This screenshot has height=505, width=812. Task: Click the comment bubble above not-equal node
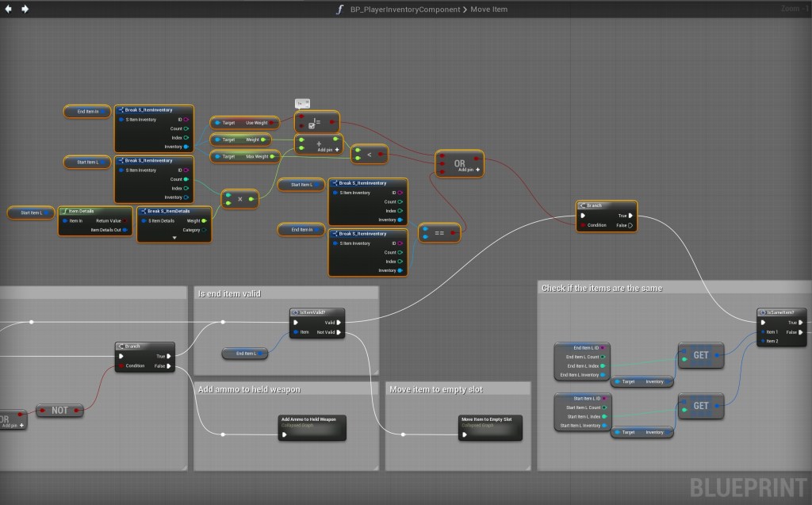click(x=303, y=103)
